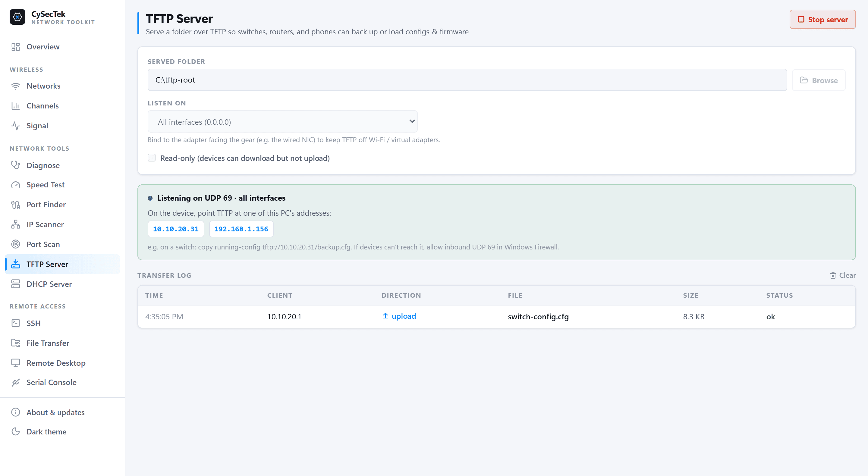Click the Served Folder path field
Viewport: 868px width, 476px height.
click(x=467, y=80)
